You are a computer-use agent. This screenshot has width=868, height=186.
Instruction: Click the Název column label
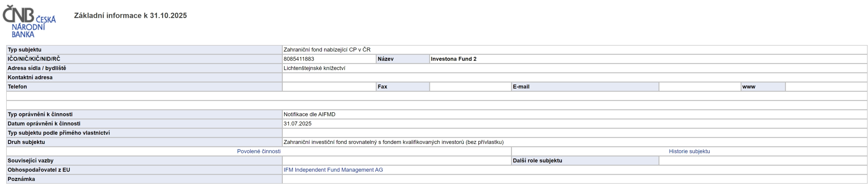[x=386, y=59]
